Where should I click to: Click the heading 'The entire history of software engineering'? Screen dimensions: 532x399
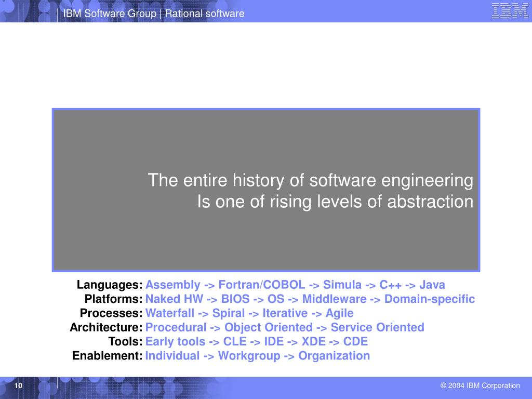point(311,180)
